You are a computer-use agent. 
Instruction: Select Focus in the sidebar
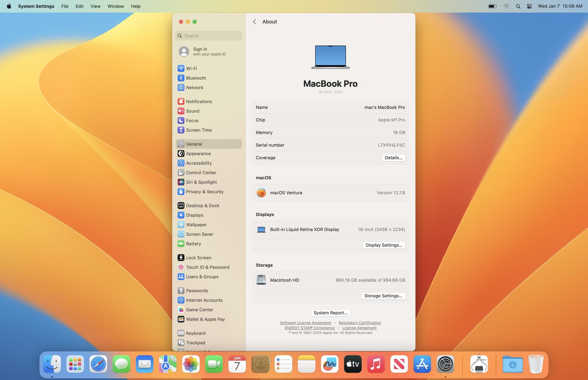[192, 121]
